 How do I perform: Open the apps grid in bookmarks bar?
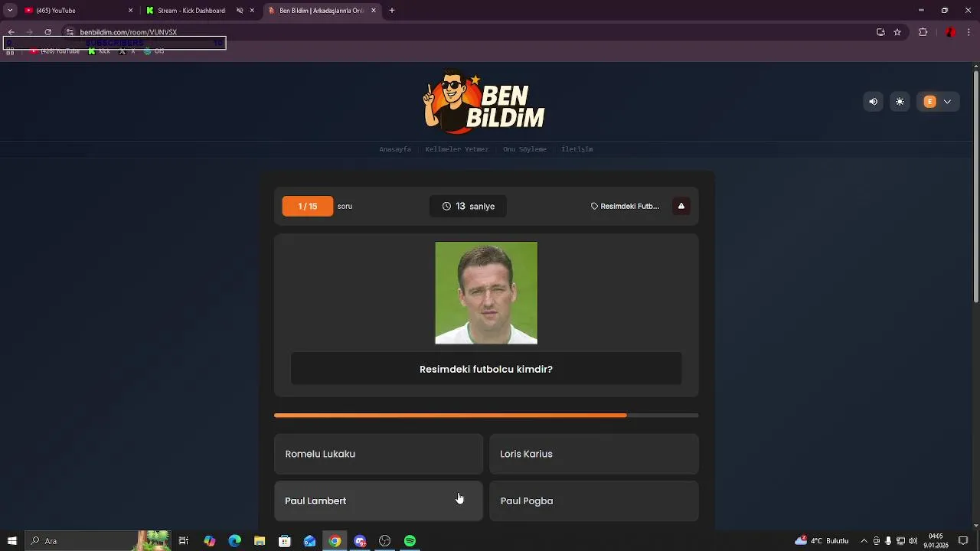click(11, 51)
